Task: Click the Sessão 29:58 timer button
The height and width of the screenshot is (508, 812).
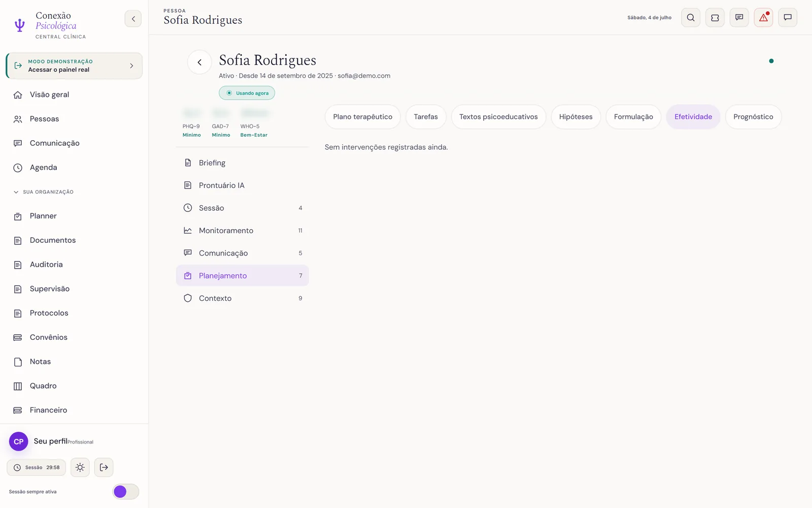Action: point(36,467)
